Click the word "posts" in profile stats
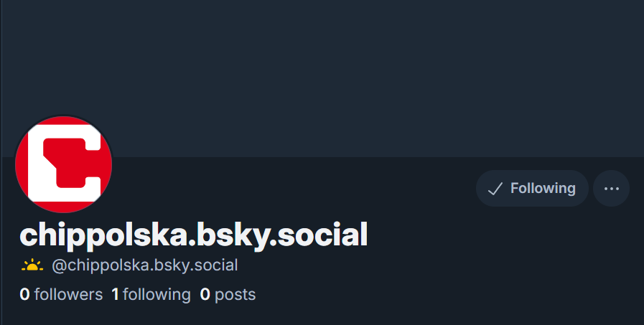Viewport: 644px width, 325px height. (x=235, y=294)
